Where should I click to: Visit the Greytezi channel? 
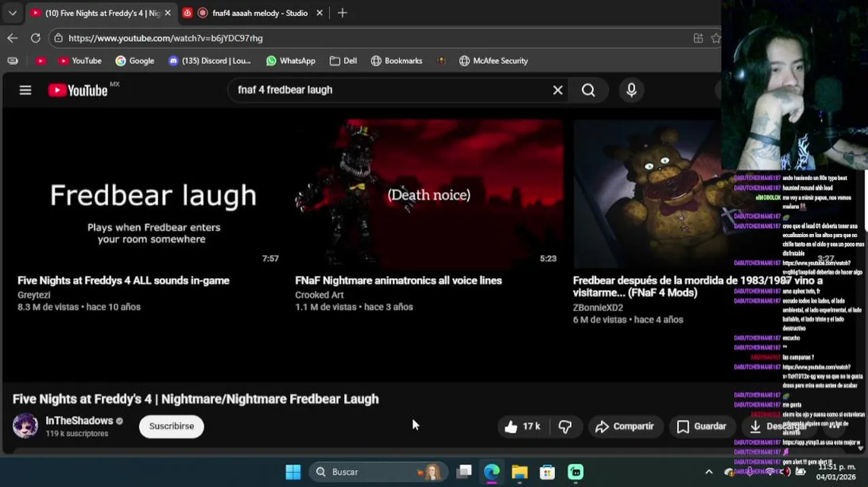tap(34, 295)
